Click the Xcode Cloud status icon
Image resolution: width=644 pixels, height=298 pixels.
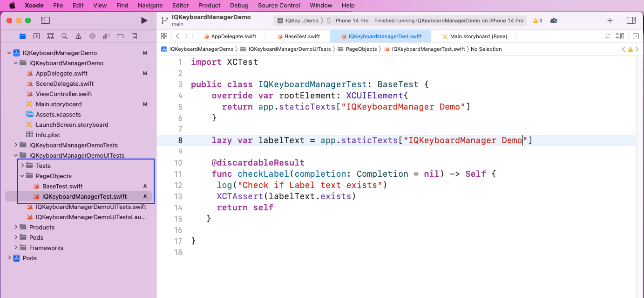pyautogui.click(x=553, y=21)
